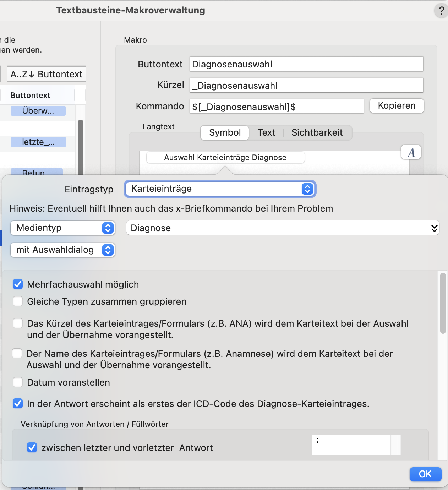Viewport: 448px width, 490px height.
Task: Click the Kopieren button
Action: 397,106
